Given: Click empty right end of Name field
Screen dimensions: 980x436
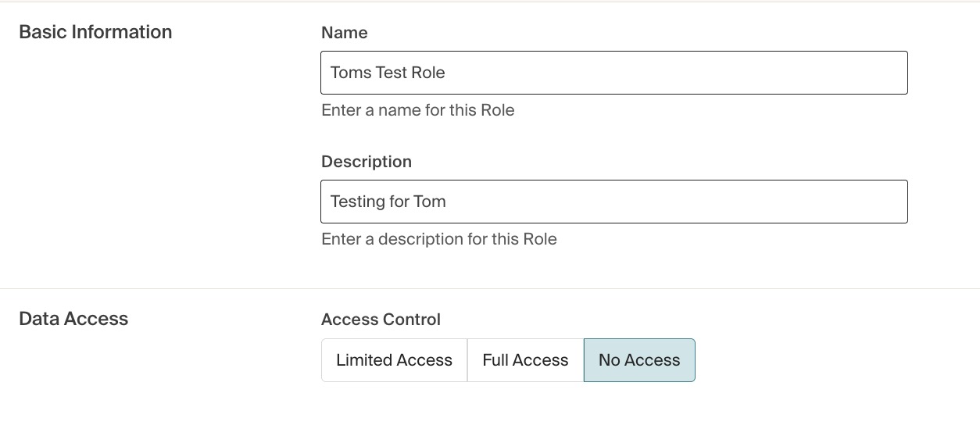Looking at the screenshot, I should [x=860, y=73].
